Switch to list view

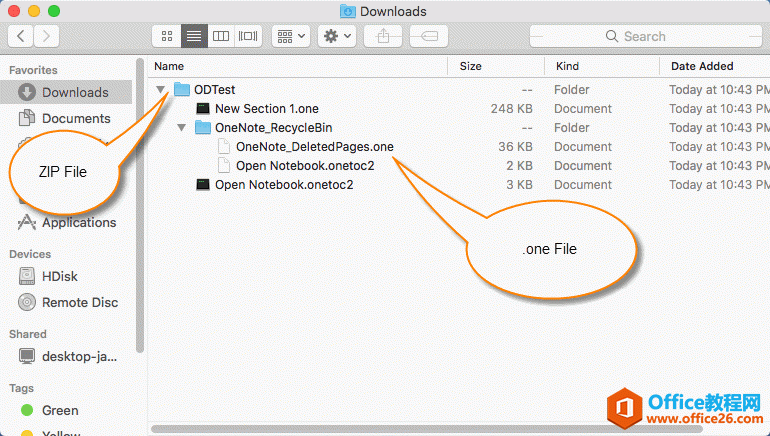click(194, 36)
